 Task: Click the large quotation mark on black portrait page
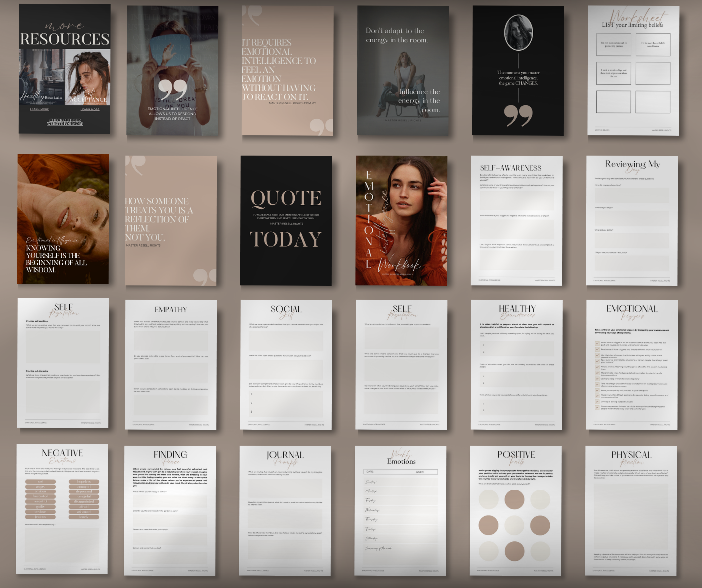(x=518, y=115)
